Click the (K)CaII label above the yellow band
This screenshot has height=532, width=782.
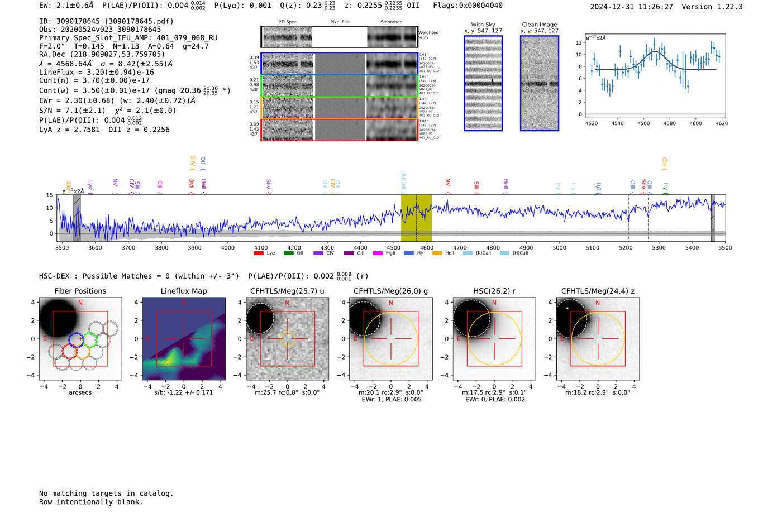pos(403,182)
